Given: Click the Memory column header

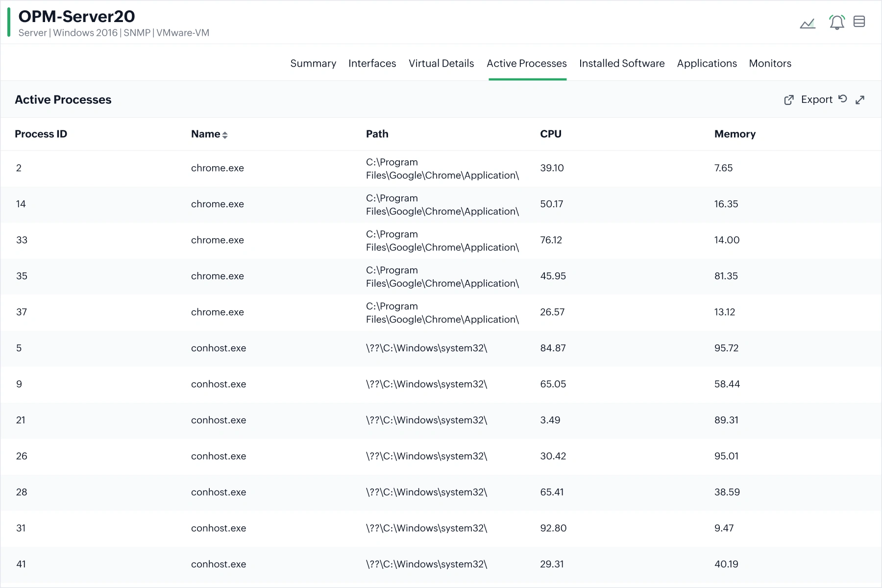Looking at the screenshot, I should (x=735, y=134).
